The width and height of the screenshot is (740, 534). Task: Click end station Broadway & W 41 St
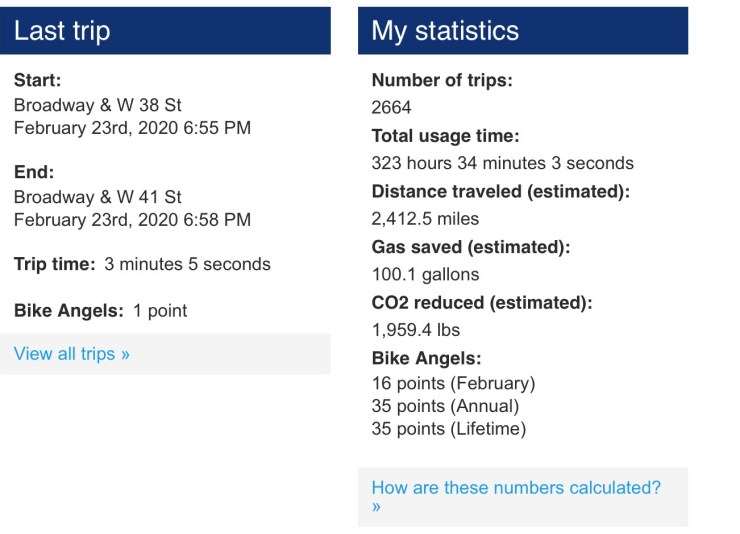pos(98,197)
